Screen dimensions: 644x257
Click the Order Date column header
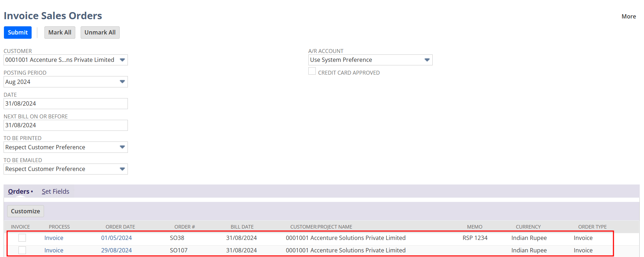pyautogui.click(x=120, y=227)
